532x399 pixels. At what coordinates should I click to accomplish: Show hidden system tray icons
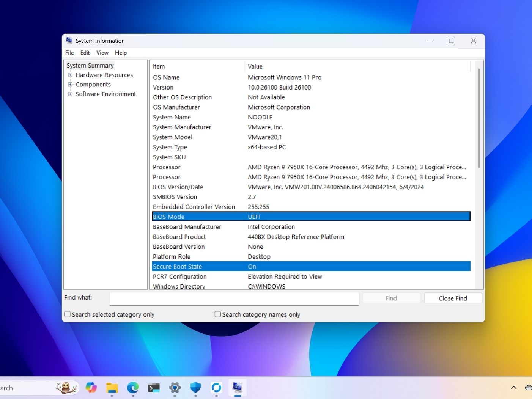point(513,388)
